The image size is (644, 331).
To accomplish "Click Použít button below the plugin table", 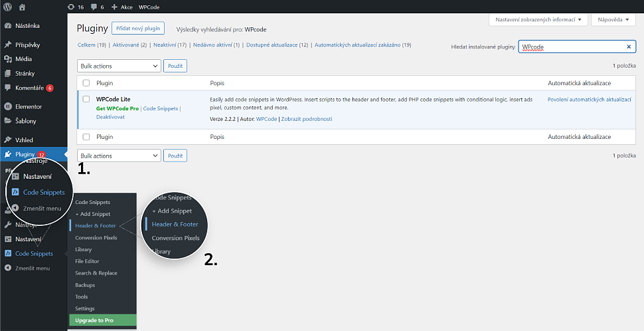I will 175,156.
